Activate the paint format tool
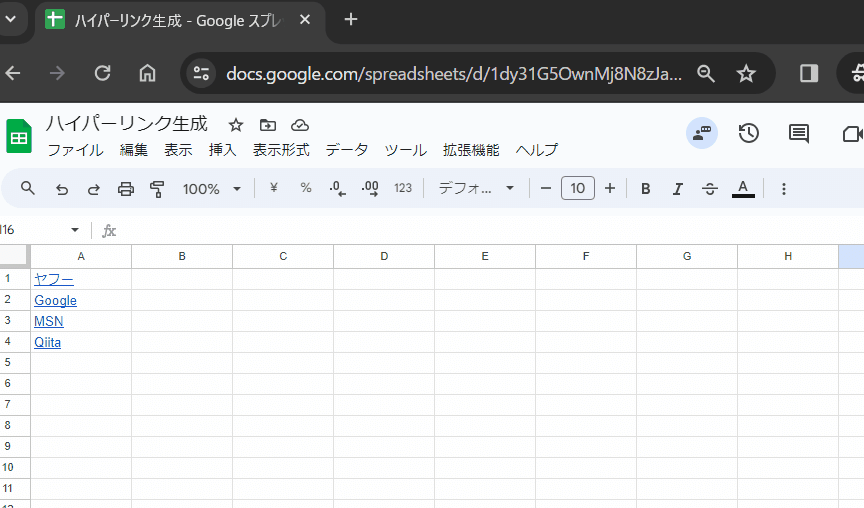This screenshot has width=864, height=508. [158, 189]
